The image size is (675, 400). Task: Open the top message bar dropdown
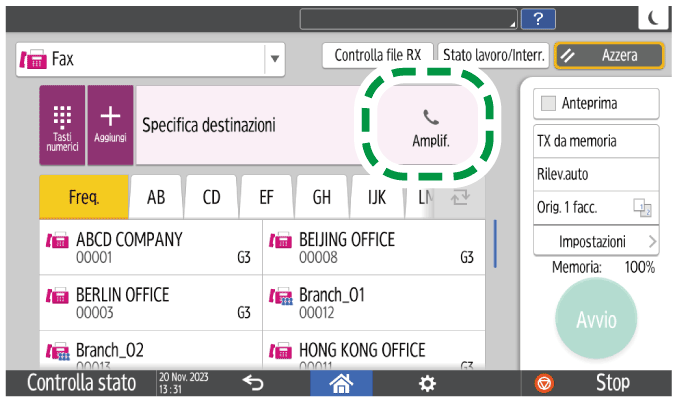tap(410, 17)
